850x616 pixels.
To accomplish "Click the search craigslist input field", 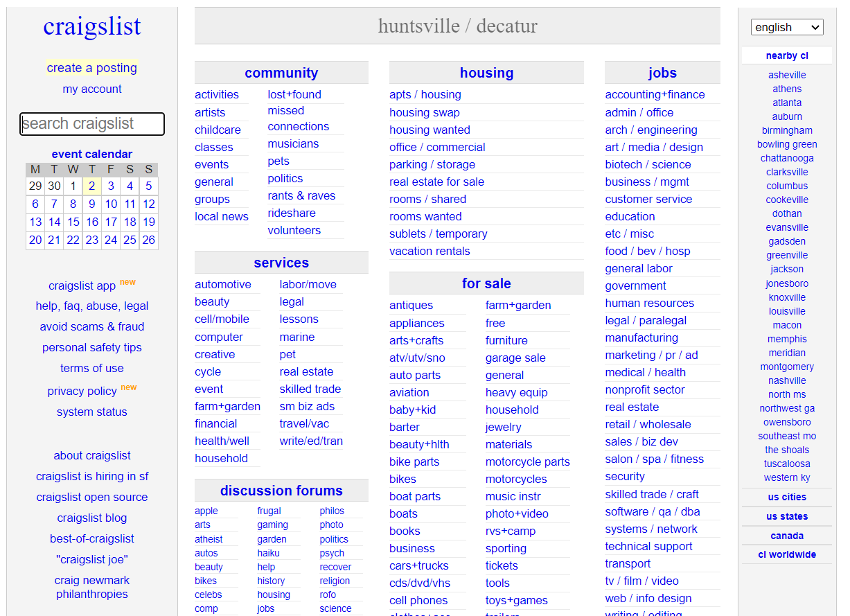I will pyautogui.click(x=92, y=124).
